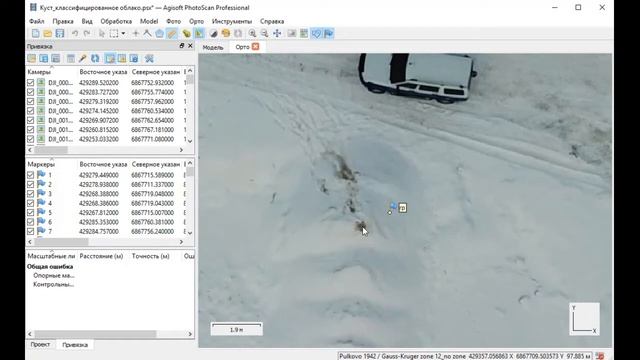Zoom out with the magnifier minus icon

264,33
